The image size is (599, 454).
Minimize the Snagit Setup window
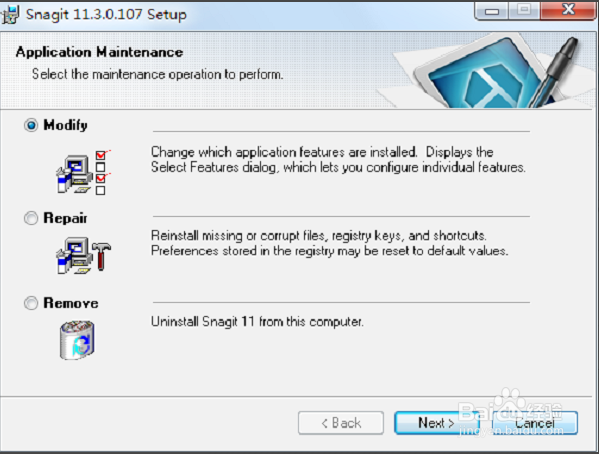[x=492, y=11]
